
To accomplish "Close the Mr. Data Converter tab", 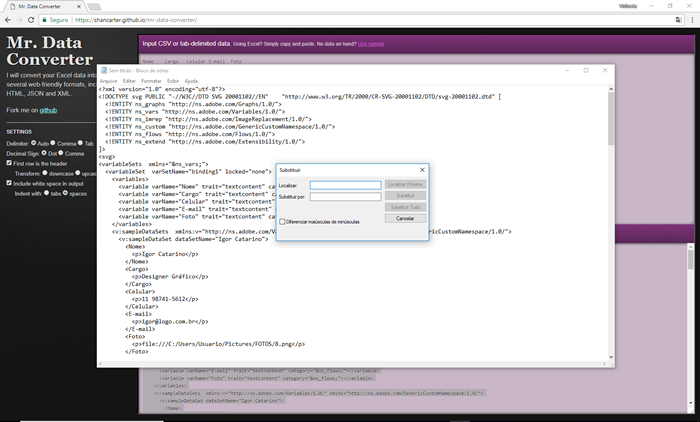I will [x=79, y=6].
